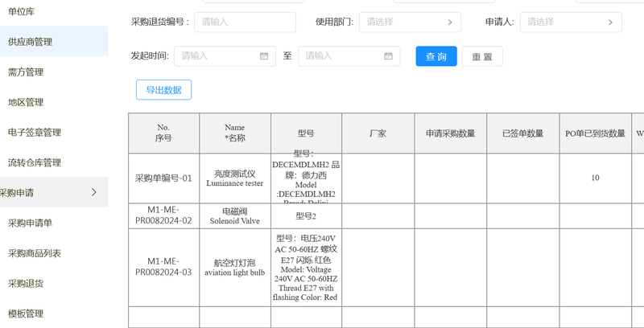Select 需方管理 menu item
This screenshot has height=328, width=644.
26,72
